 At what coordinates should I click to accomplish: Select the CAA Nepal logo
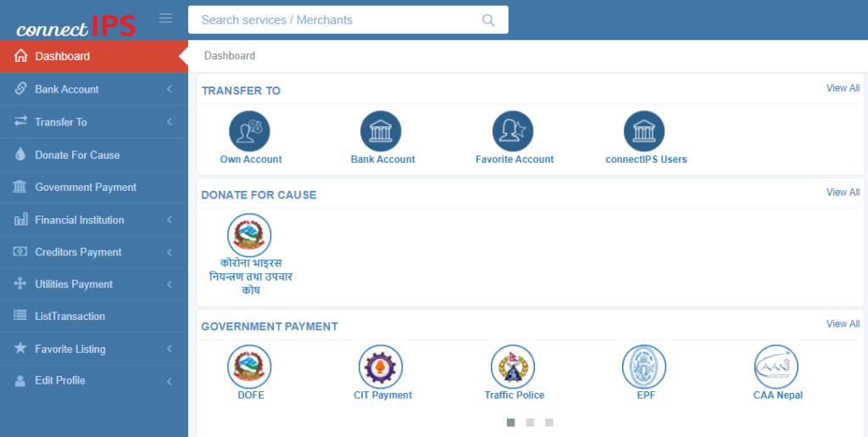click(776, 367)
